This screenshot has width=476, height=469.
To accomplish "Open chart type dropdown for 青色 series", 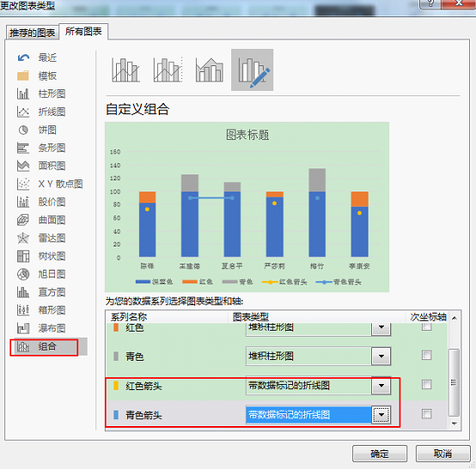I will [381, 356].
